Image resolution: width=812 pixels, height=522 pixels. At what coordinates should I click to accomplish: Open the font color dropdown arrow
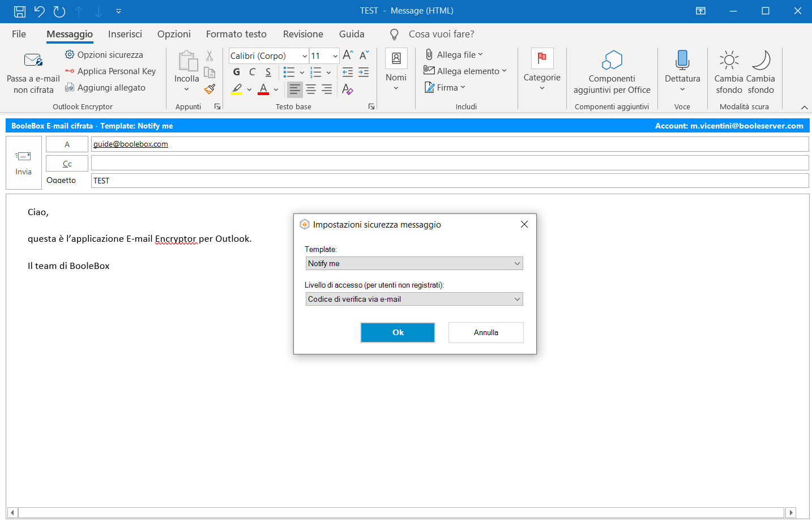point(276,89)
